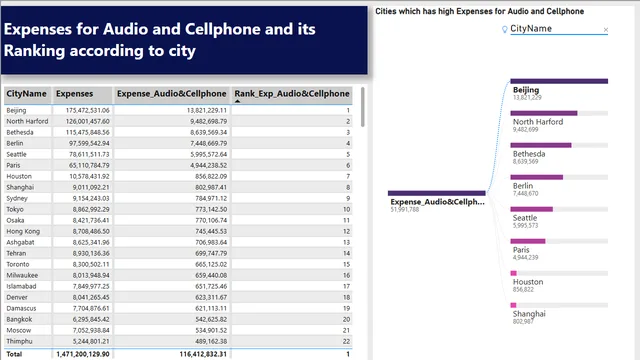Viewport: 640px width, 360px height.
Task: Select the Damascus row in the table
Action: click(178, 309)
